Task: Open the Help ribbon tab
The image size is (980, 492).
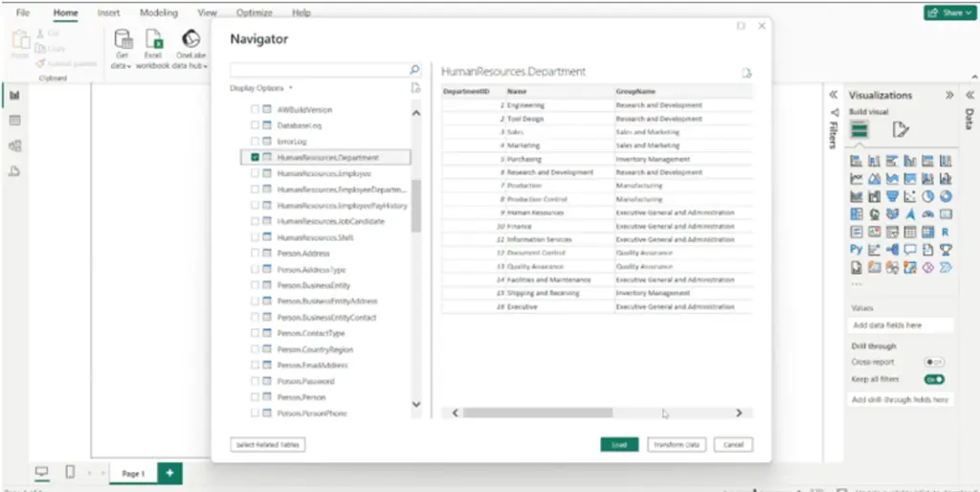Action: (x=301, y=12)
